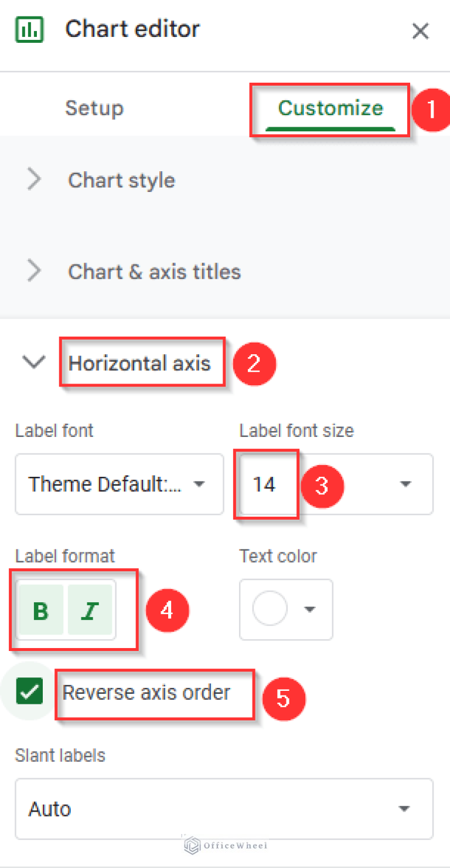Select the Customize tab
This screenshot has width=450, height=868.
click(x=329, y=108)
